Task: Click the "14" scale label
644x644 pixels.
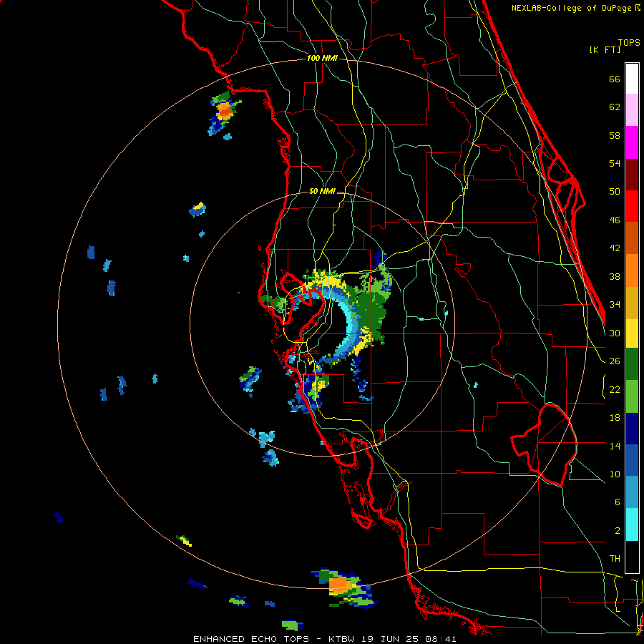Action: coord(615,446)
